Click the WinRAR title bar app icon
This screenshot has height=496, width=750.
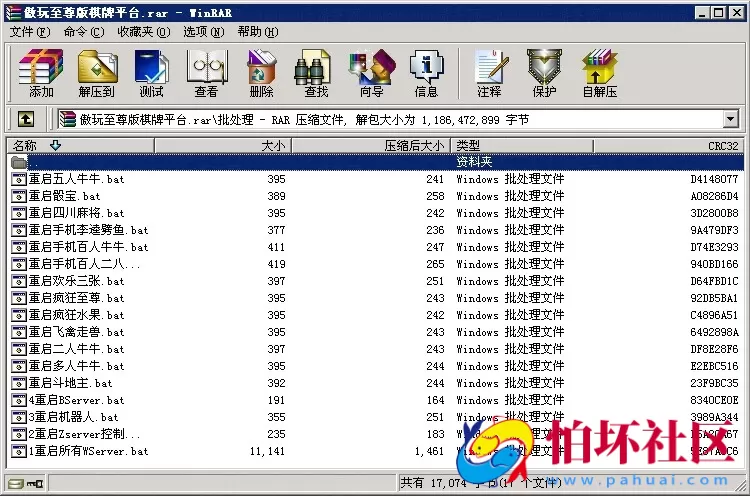click(13, 12)
